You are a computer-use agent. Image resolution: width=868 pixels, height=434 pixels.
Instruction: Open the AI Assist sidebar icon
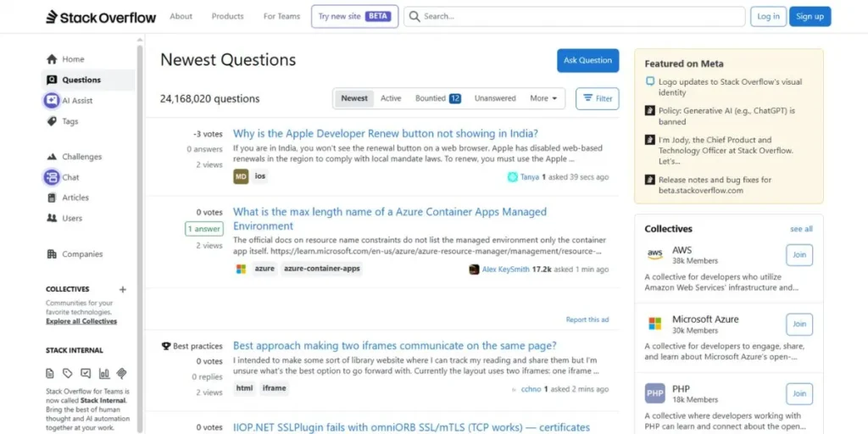[52, 100]
